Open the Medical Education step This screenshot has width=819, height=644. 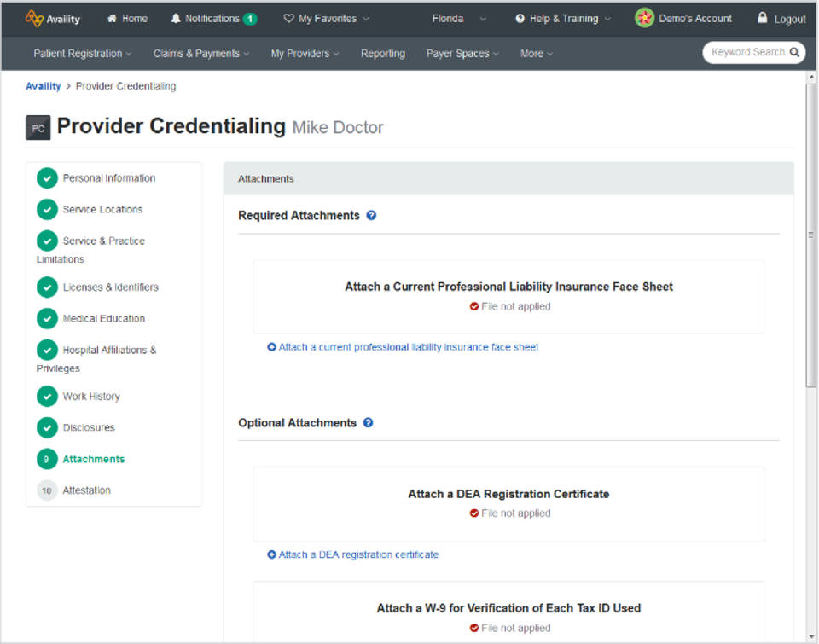click(x=103, y=318)
